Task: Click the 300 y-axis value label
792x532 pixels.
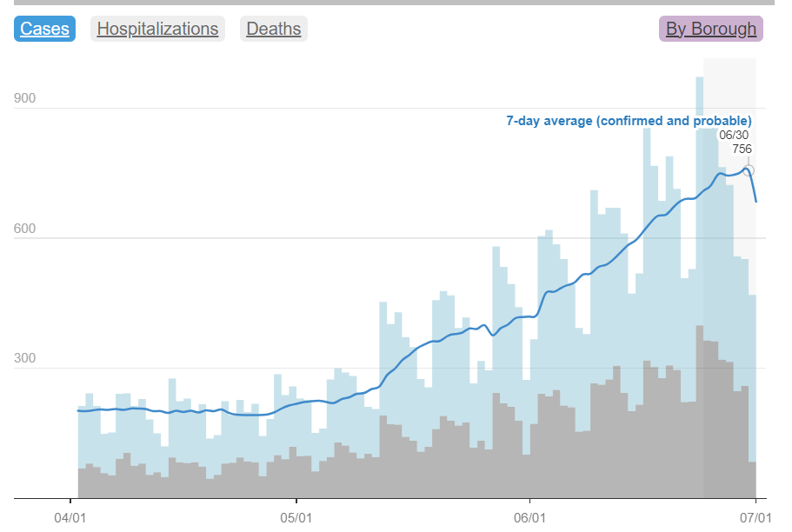Action: click(25, 358)
